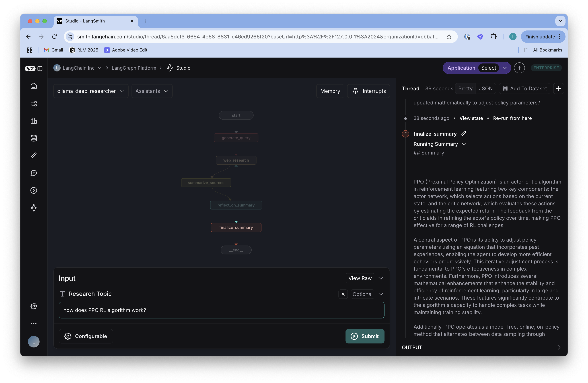Switch thread view to JSON
This screenshot has height=383, width=588.
pos(486,88)
